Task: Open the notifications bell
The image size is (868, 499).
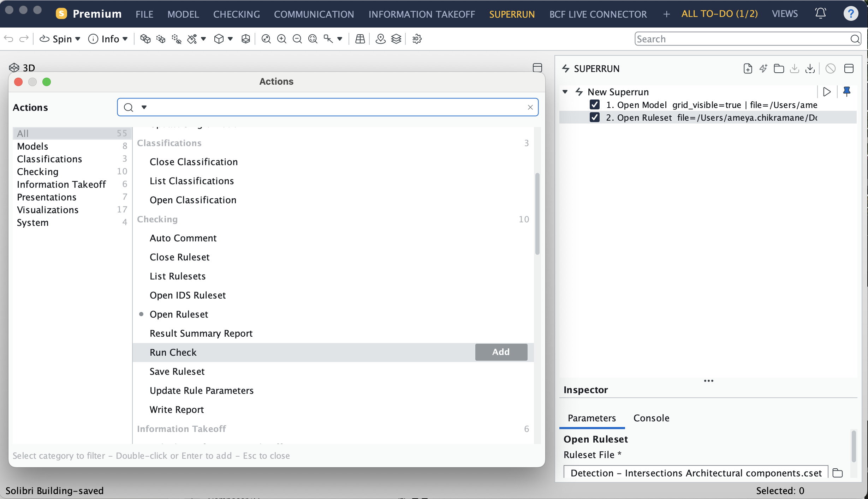Action: (x=820, y=13)
